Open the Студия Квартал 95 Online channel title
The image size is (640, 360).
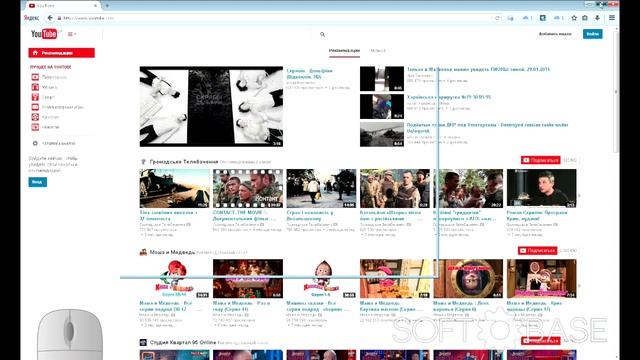coord(182,342)
